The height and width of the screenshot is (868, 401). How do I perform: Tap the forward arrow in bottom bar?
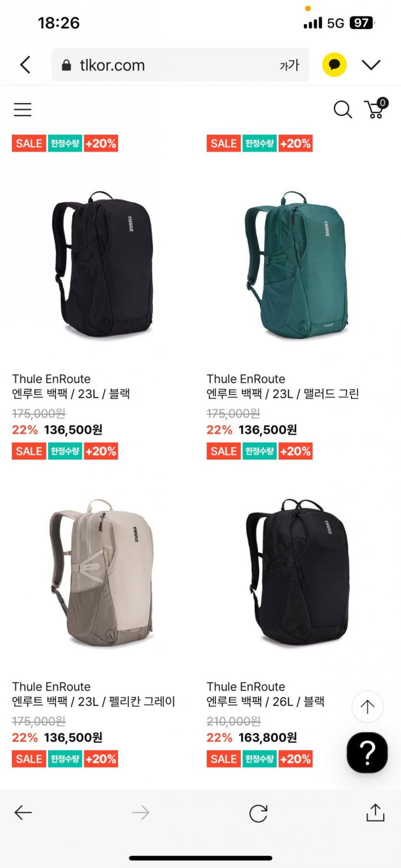141,813
